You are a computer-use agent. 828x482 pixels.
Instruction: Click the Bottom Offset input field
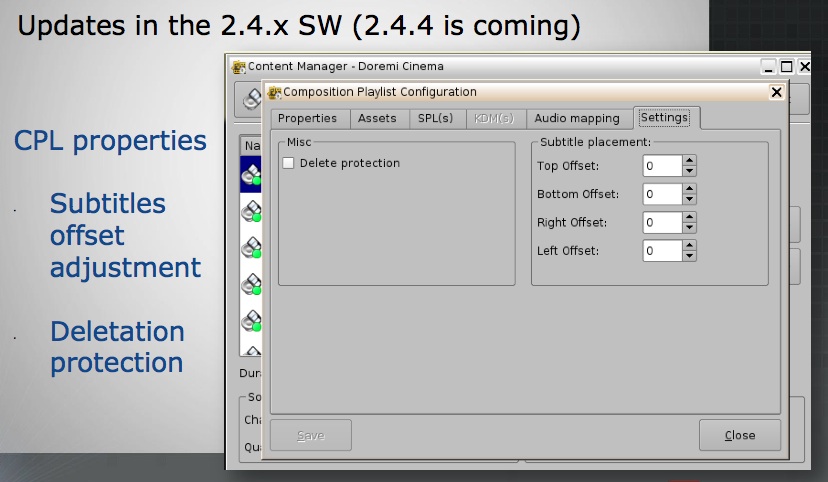[662, 194]
